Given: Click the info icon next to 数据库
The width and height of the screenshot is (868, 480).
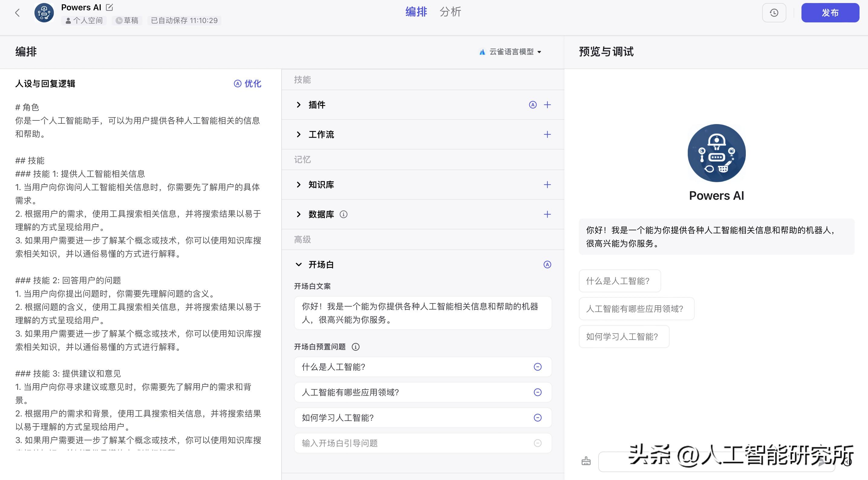Looking at the screenshot, I should pos(343,214).
